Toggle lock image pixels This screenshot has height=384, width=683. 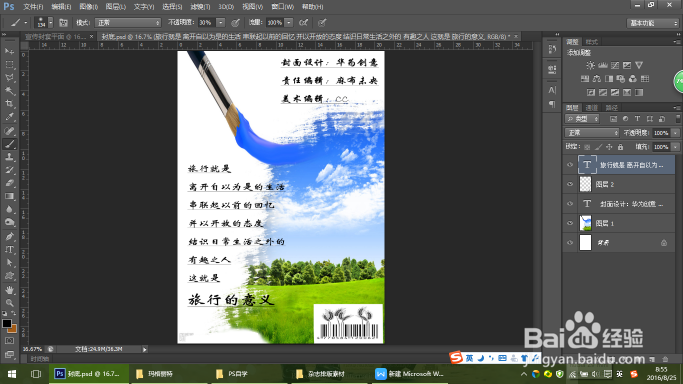[x=598, y=147]
